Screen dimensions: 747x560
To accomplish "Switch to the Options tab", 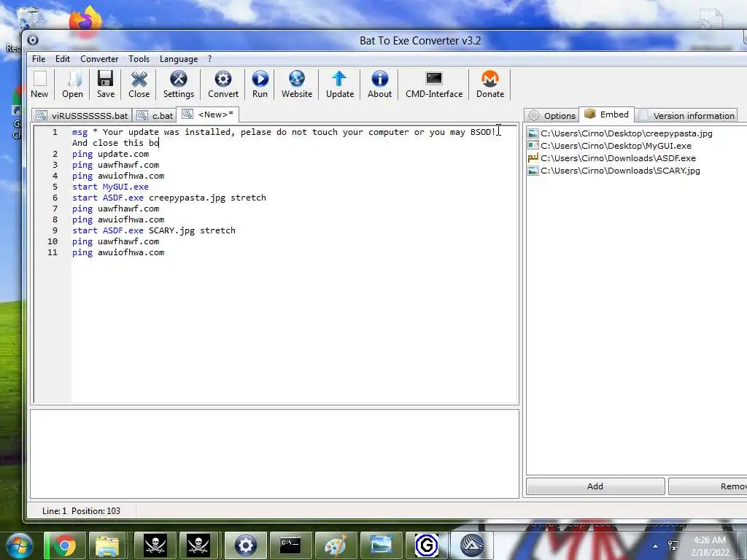I will point(552,116).
